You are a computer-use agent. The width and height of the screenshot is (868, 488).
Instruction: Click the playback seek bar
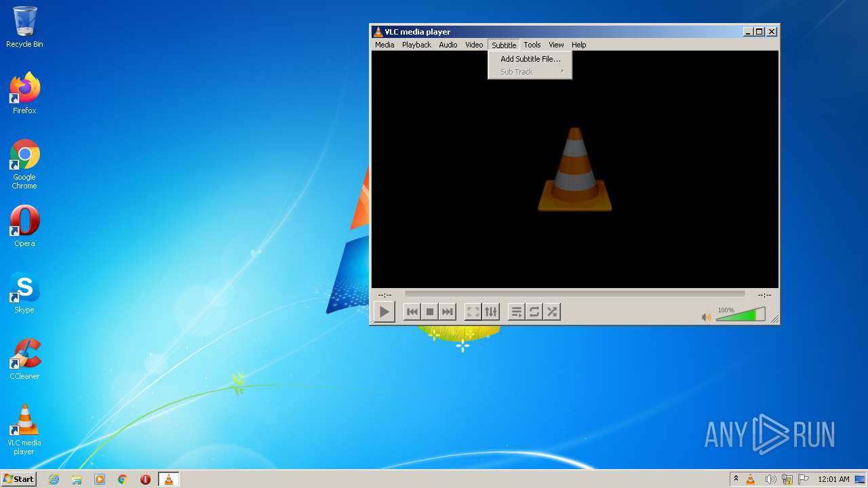[574, 294]
